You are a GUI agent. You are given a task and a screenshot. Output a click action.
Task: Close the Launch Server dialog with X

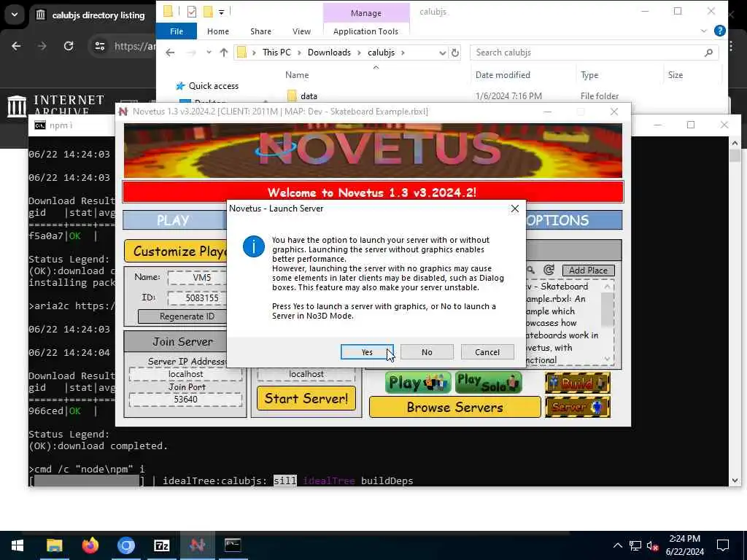click(514, 209)
